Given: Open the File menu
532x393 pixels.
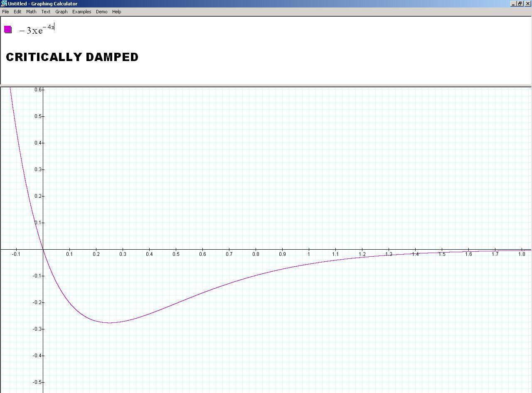Looking at the screenshot, I should [5, 12].
